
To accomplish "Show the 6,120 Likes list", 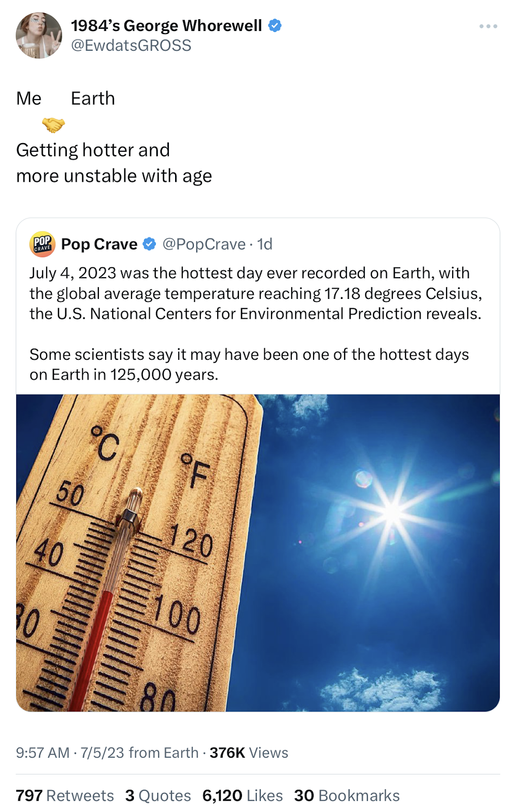I will 242,795.
